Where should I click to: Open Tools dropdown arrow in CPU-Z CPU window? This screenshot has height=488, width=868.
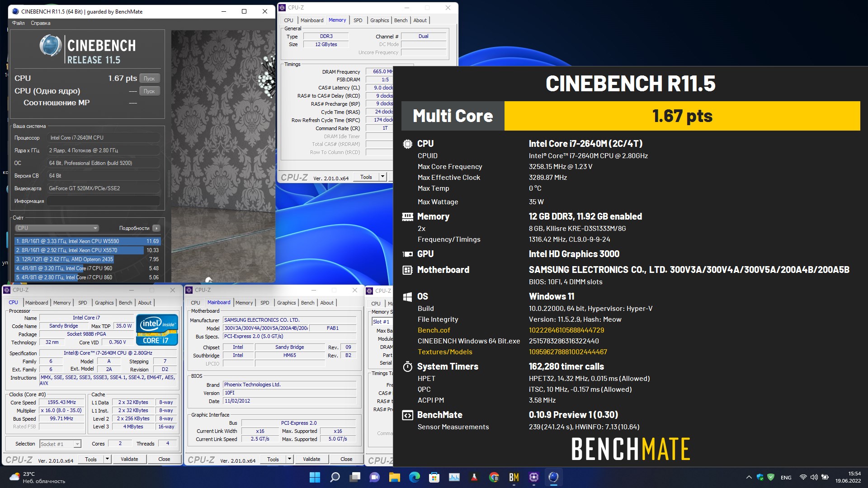(107, 459)
